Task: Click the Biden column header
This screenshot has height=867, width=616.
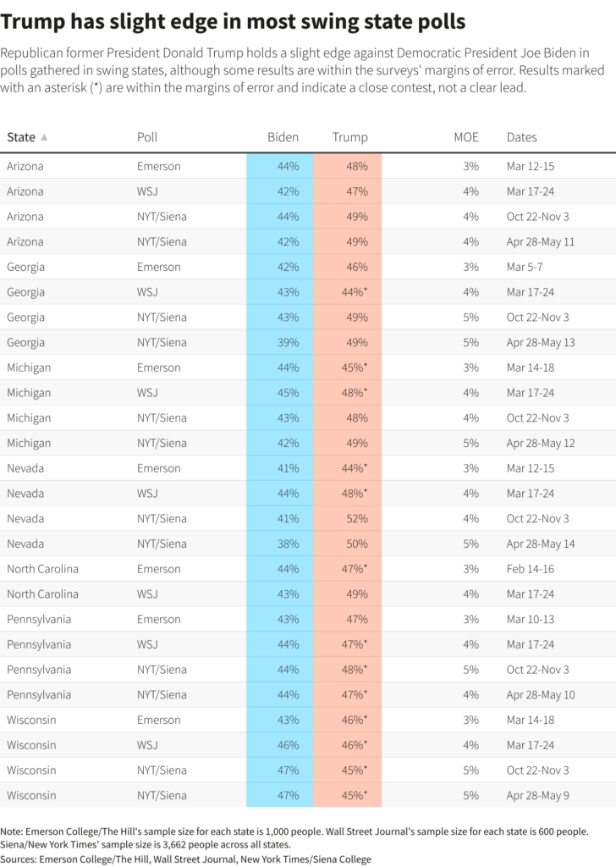Action: pos(283,137)
